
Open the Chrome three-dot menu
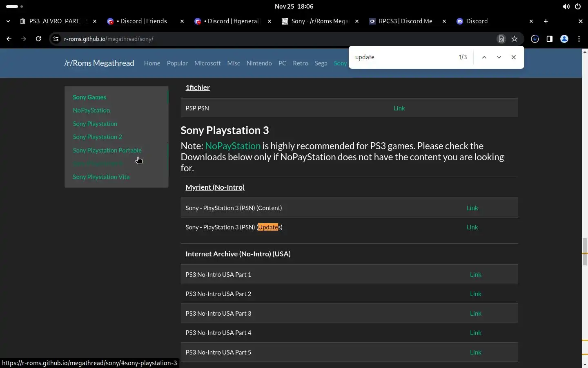tap(579, 39)
